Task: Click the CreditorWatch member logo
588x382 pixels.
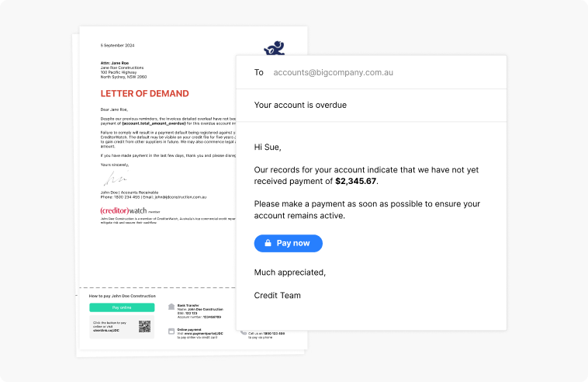Action: pos(124,210)
